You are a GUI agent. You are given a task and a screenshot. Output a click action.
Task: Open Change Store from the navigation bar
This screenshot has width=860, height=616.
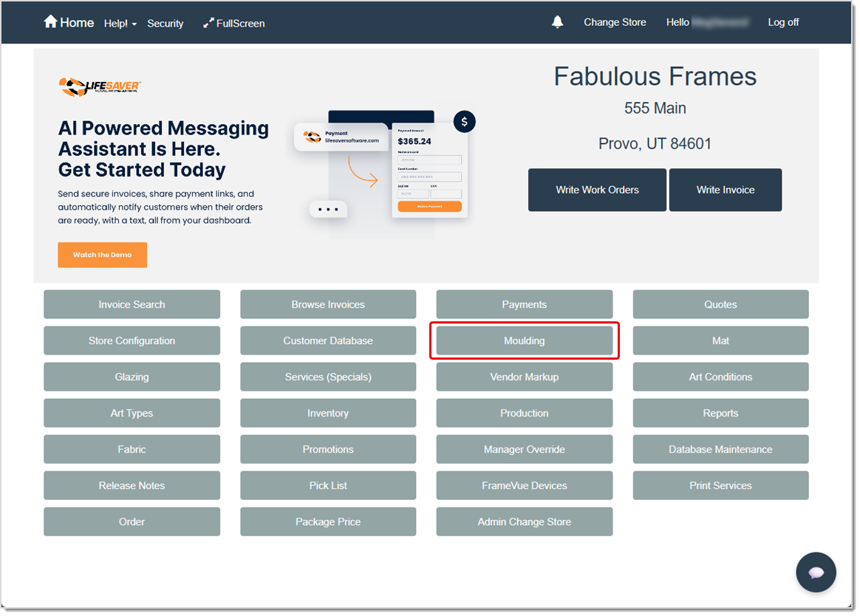point(615,22)
